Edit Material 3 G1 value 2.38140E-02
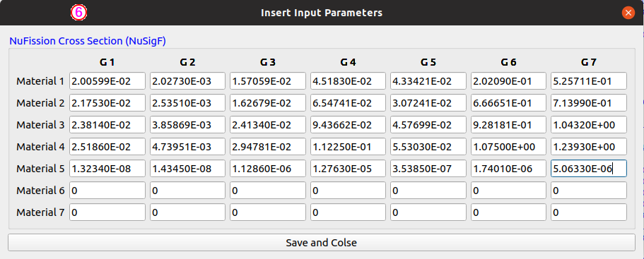644x259 pixels. pos(107,125)
